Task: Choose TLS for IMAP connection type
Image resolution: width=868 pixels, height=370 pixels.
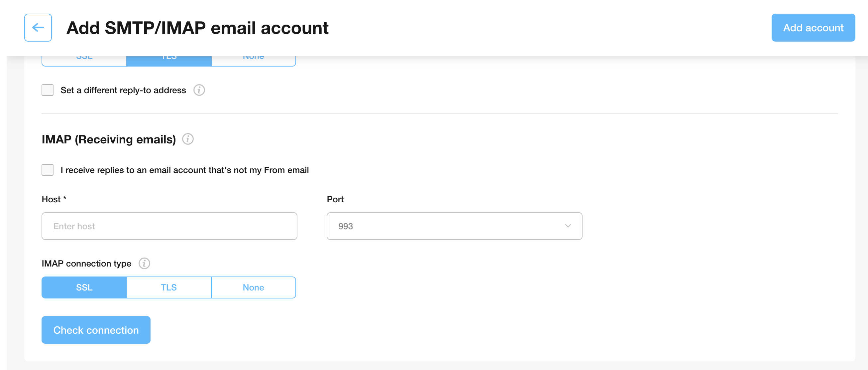Action: click(x=169, y=287)
